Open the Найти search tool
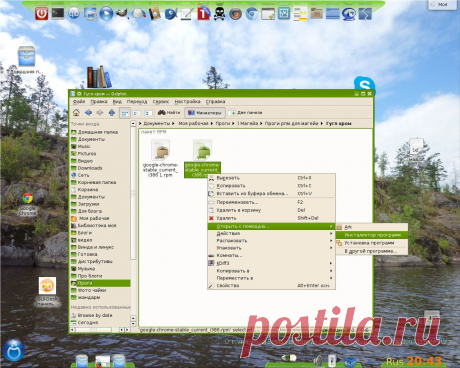The width and height of the screenshot is (460, 368). coord(169,113)
